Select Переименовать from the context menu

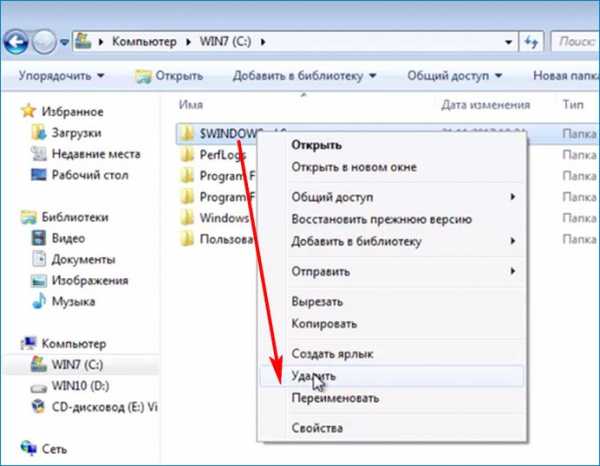(x=391, y=398)
